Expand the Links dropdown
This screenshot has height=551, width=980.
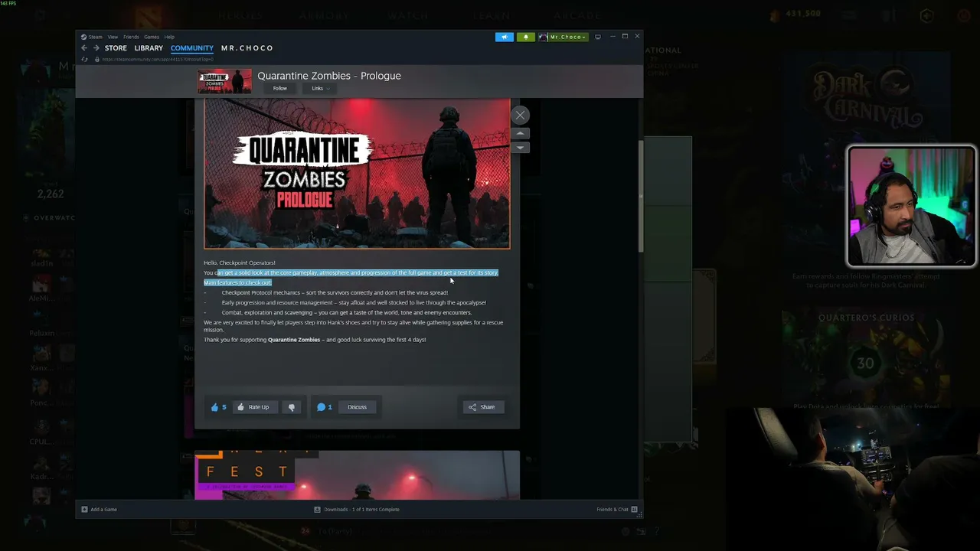click(x=319, y=89)
